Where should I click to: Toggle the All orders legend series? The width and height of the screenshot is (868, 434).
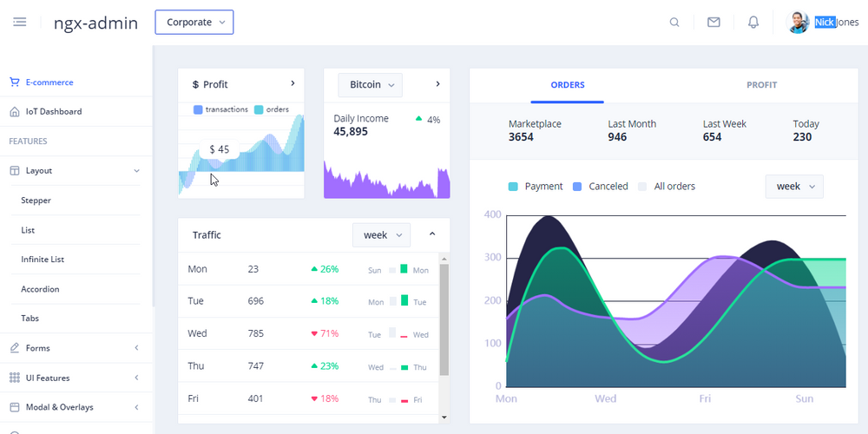point(667,187)
